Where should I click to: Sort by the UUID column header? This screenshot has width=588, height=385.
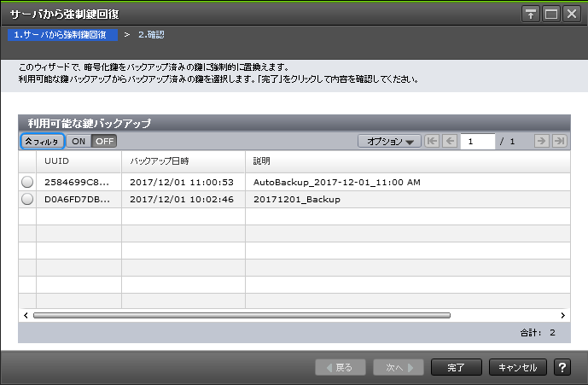pyautogui.click(x=79, y=161)
